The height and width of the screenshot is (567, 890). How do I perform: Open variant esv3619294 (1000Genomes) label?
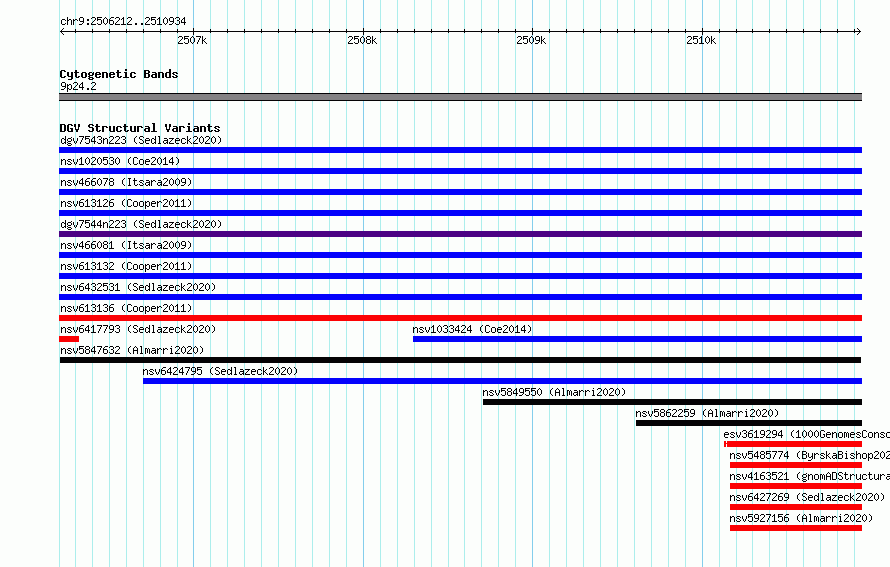(807, 434)
